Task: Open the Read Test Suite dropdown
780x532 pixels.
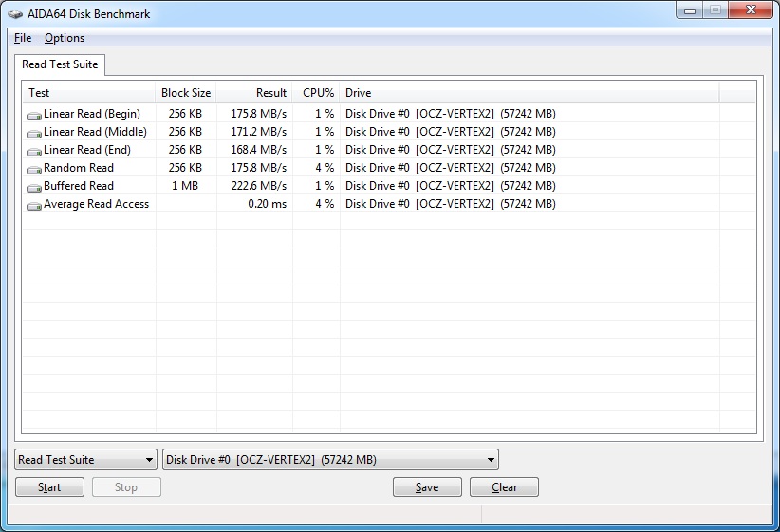Action: (x=86, y=460)
